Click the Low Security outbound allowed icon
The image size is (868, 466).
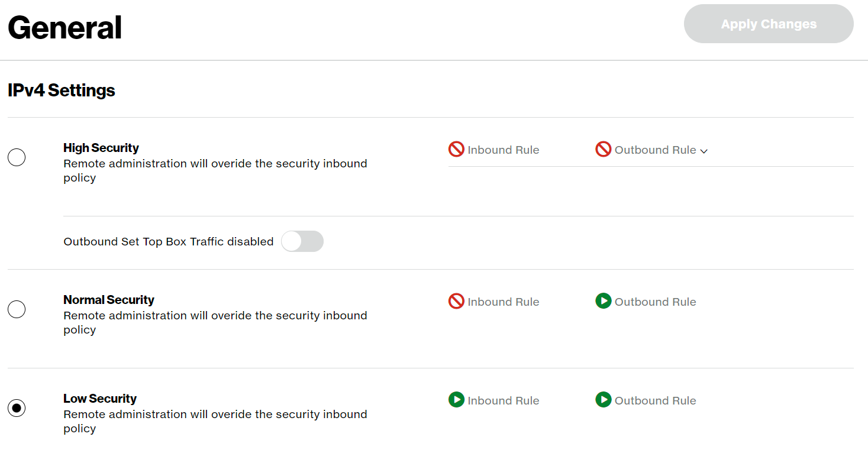603,400
